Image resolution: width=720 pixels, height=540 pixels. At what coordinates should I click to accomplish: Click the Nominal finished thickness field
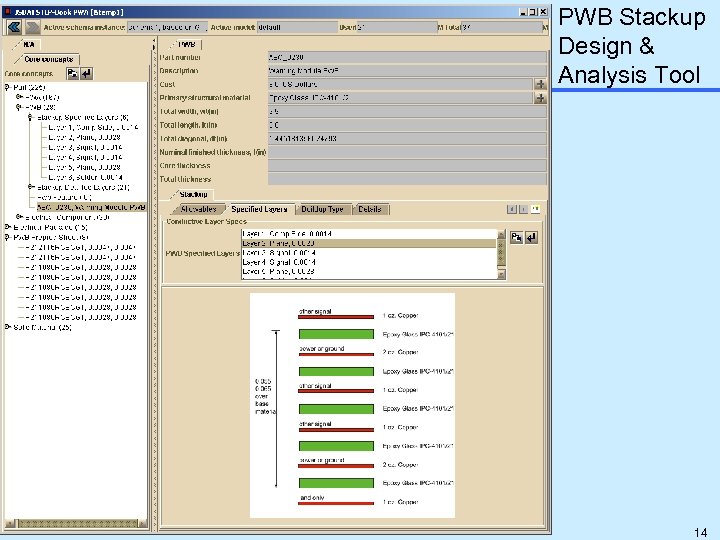point(407,152)
